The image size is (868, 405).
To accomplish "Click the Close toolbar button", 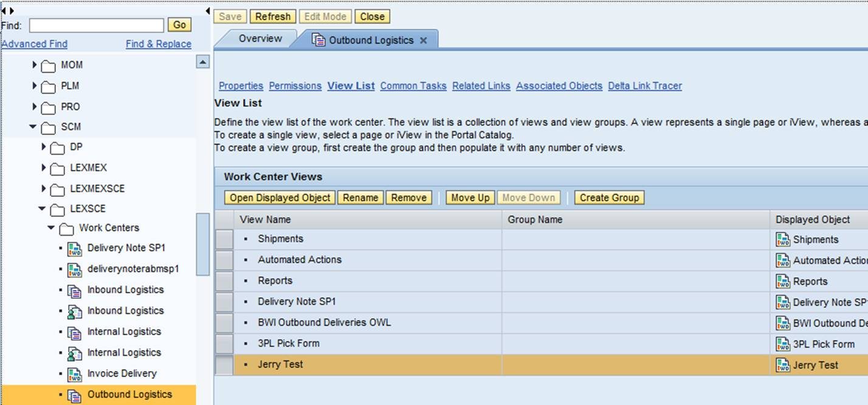I will [372, 17].
